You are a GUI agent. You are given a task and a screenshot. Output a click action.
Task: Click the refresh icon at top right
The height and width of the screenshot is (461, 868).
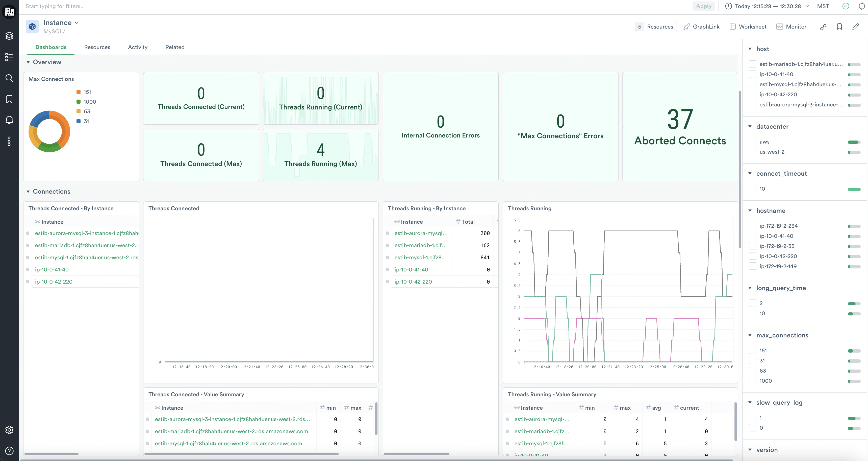click(x=862, y=6)
